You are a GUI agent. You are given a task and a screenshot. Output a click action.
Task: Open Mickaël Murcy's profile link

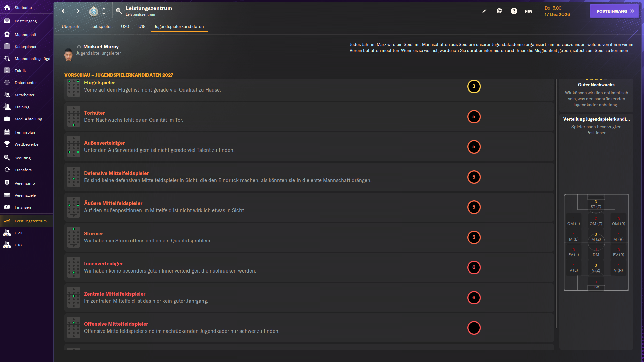(101, 47)
